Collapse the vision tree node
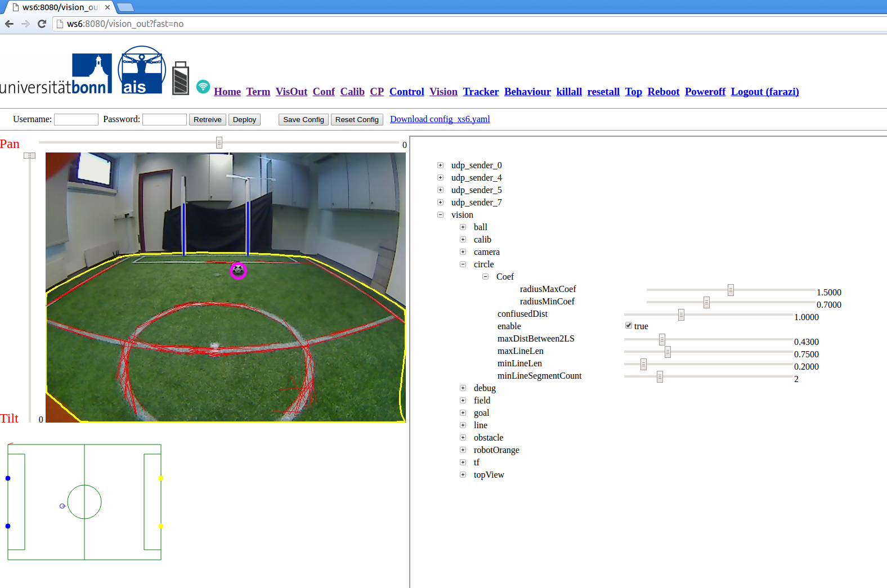 coord(441,215)
